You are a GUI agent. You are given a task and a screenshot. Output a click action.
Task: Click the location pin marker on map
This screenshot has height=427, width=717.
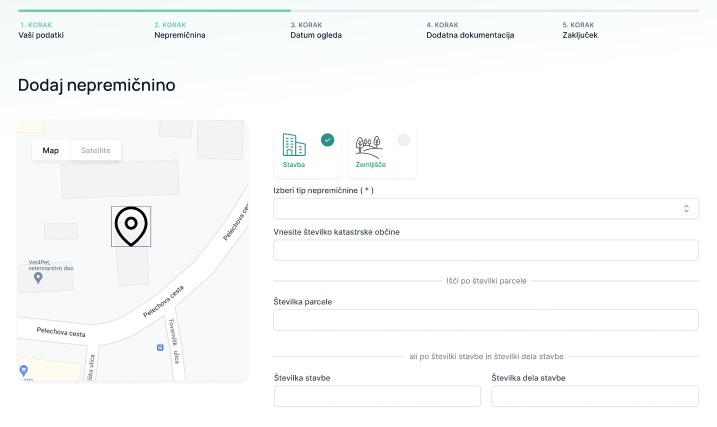(x=131, y=226)
